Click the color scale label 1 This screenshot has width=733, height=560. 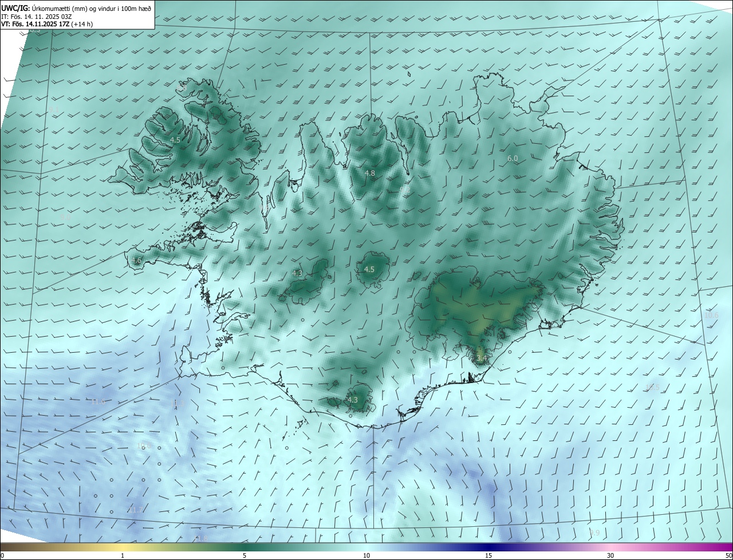tap(123, 555)
